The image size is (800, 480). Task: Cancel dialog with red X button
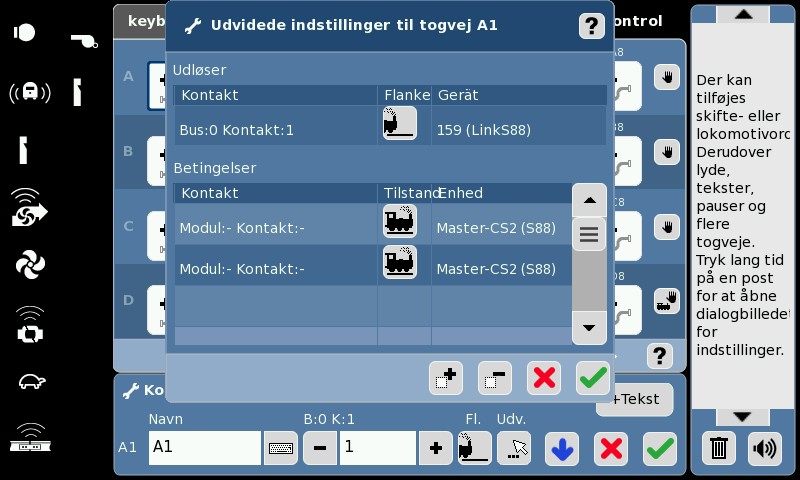544,378
